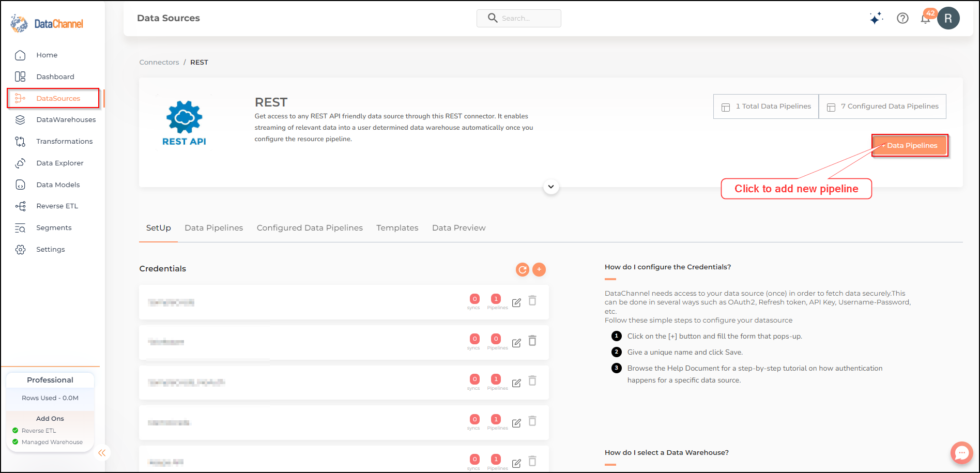This screenshot has width=980, height=473.
Task: Click 'How do I configure the Credentials?' heading
Action: [668, 267]
